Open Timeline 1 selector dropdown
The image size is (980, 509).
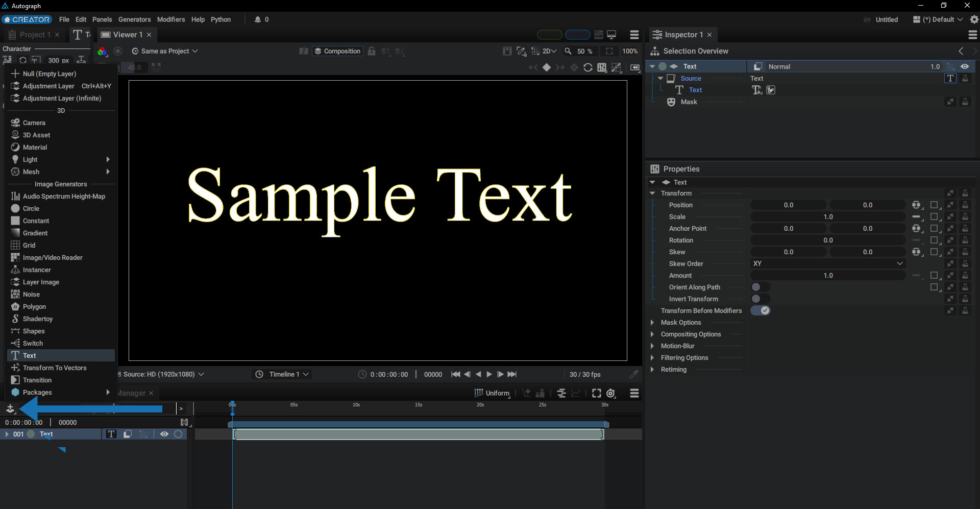pyautogui.click(x=282, y=374)
